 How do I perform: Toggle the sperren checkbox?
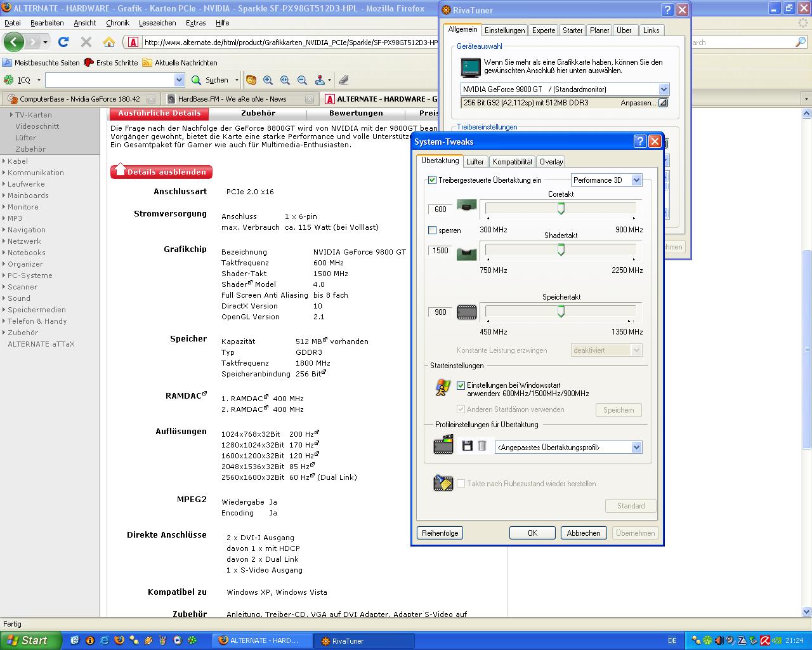tap(433, 230)
